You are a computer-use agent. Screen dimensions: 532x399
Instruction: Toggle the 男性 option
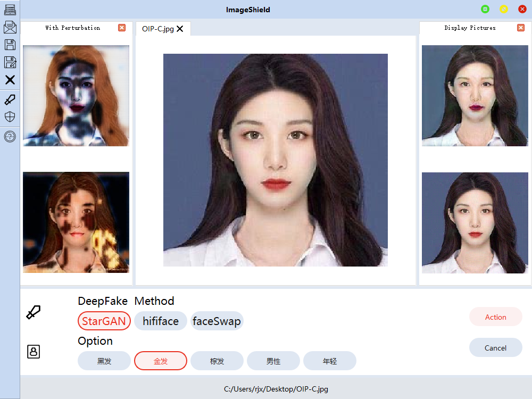pyautogui.click(x=273, y=361)
